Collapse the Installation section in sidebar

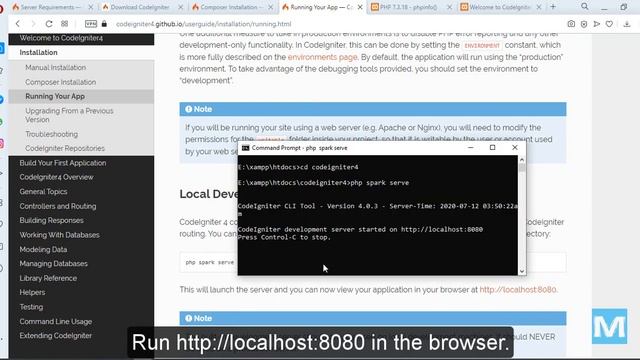tap(38, 52)
